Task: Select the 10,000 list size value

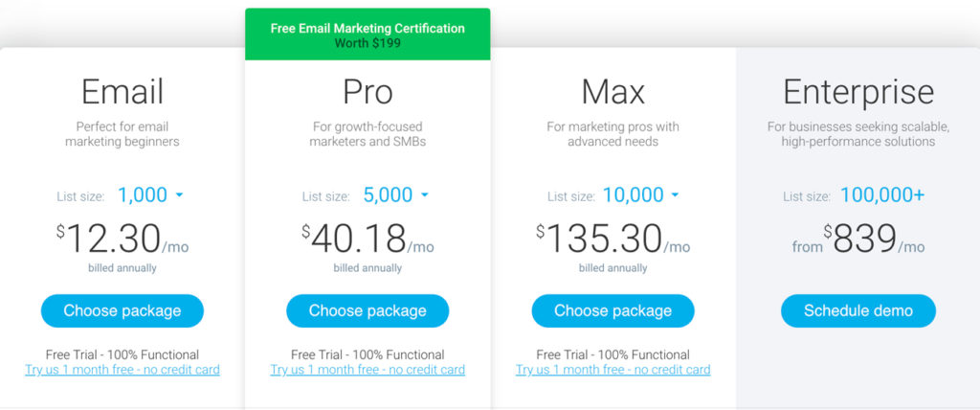Action: tap(633, 195)
